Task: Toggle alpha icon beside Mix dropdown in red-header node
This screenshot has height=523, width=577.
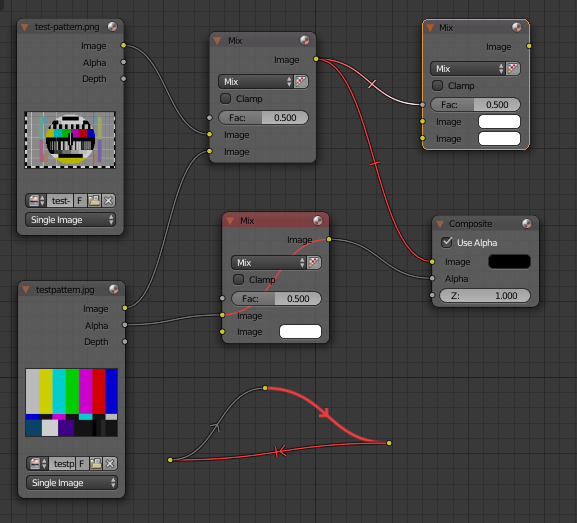Action: click(x=314, y=262)
